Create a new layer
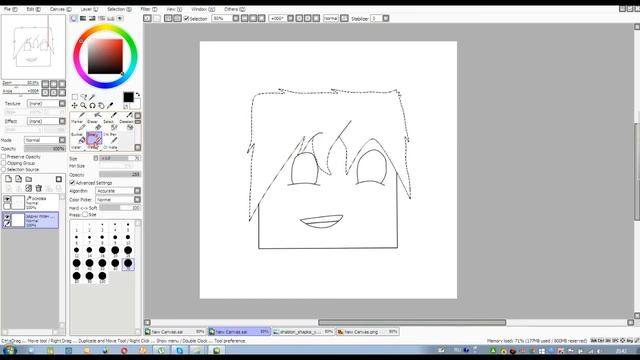Viewport: 640px width, 360px height. click(x=9, y=179)
